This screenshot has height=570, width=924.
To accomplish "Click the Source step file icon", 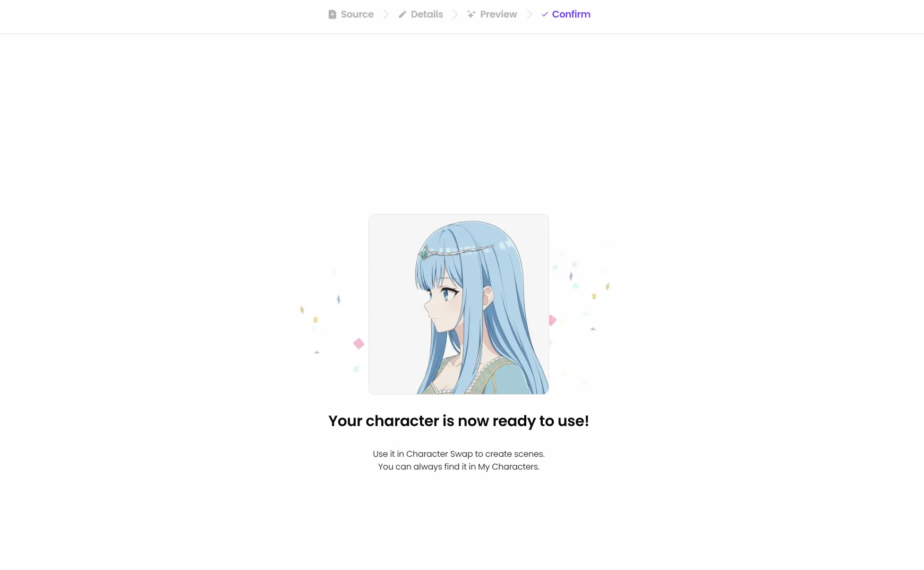I will [x=332, y=14].
